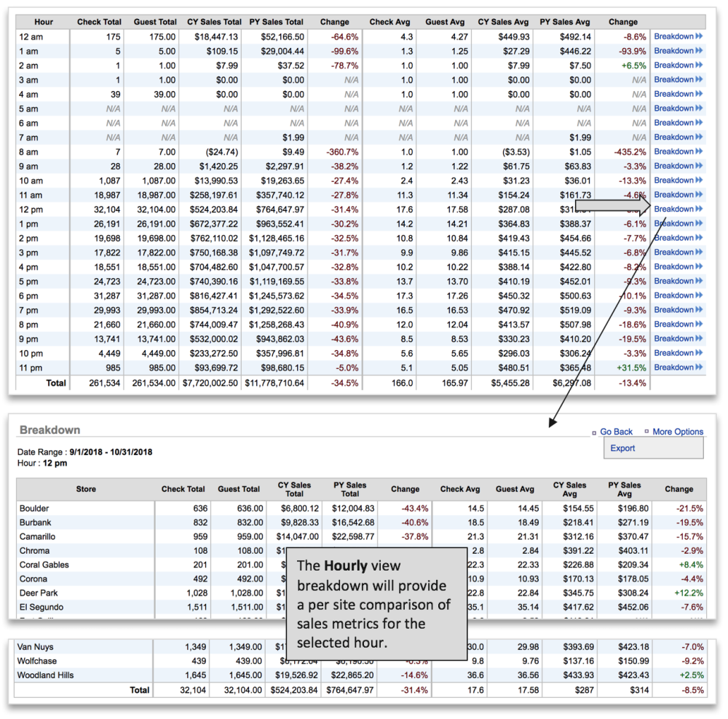Select the Camarillo store row name
Viewport: 728px width, 719px height.
[37, 536]
